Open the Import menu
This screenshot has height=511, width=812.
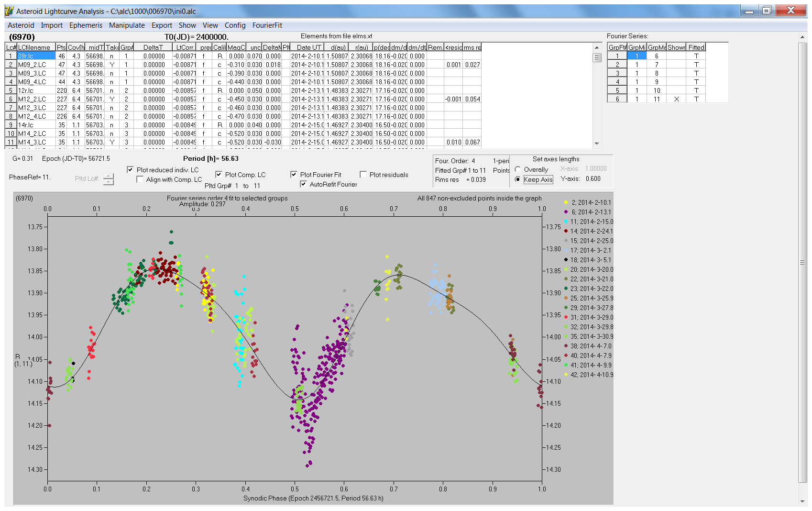[52, 25]
